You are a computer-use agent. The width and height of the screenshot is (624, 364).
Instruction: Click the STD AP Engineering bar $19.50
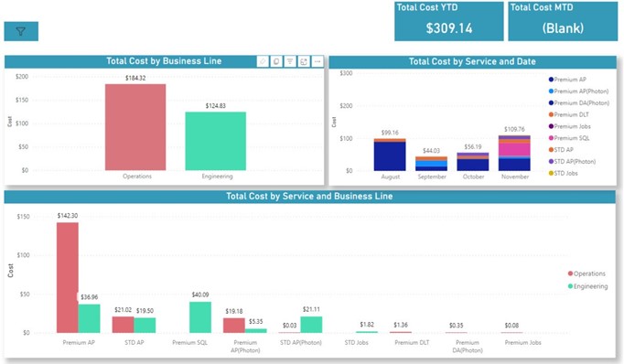pos(145,326)
